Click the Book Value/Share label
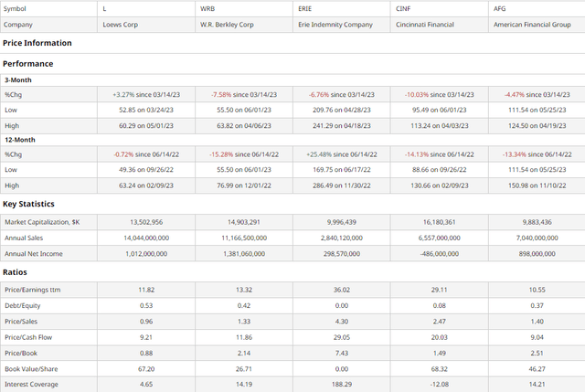 pyautogui.click(x=31, y=369)
